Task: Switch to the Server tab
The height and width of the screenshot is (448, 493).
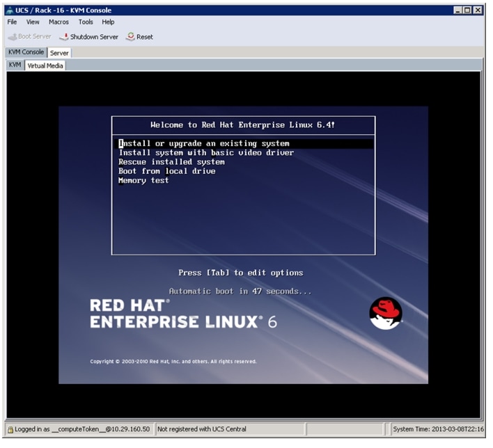Action: click(x=59, y=53)
